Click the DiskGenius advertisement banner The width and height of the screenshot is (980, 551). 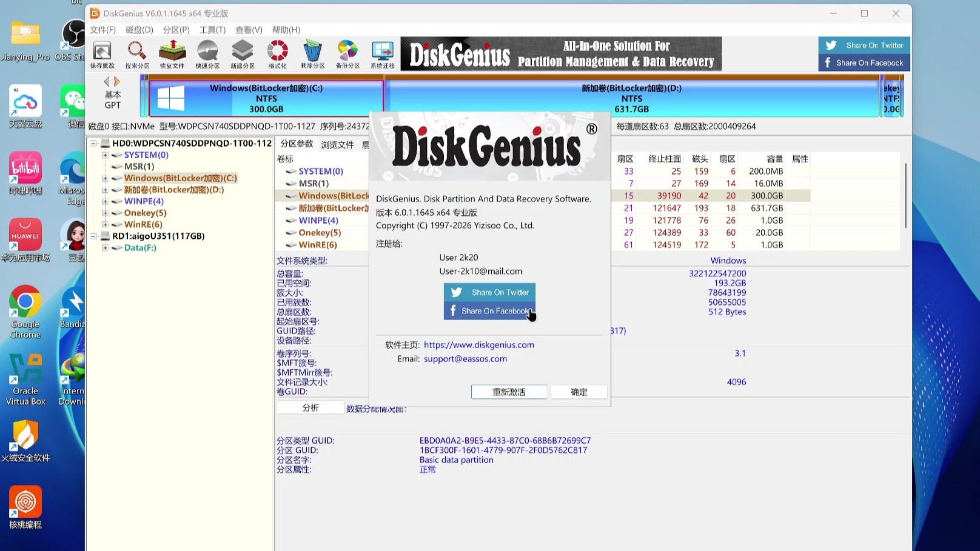click(x=561, y=54)
